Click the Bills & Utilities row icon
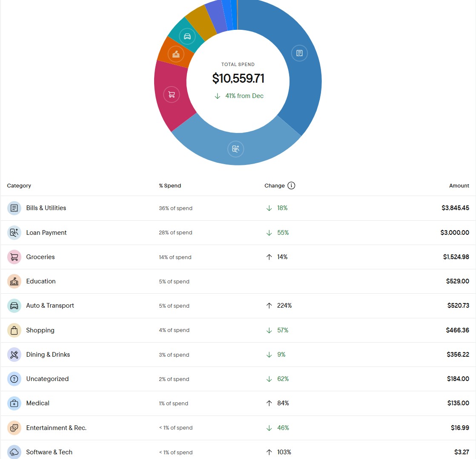Screen dimensions: 476x459 [x=14, y=208]
